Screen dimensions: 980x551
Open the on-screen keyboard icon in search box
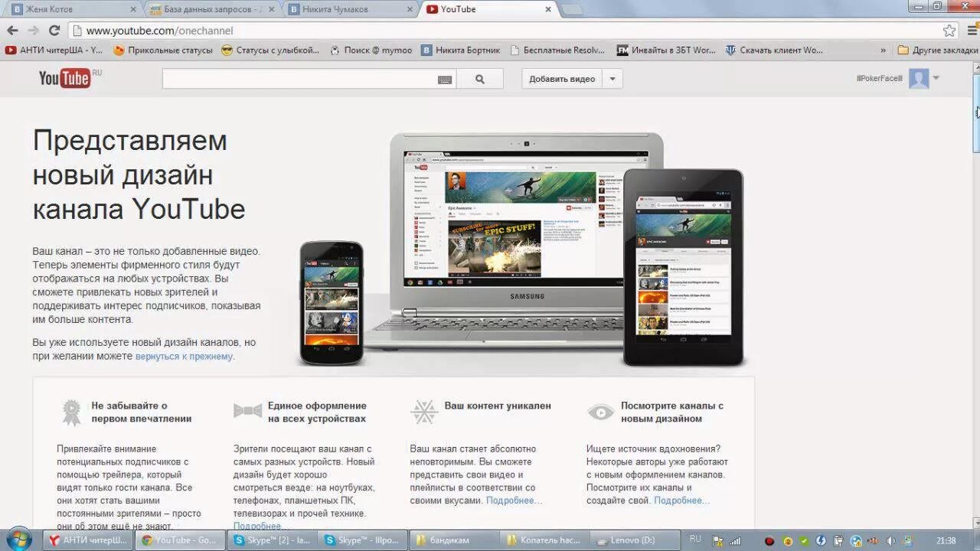click(x=445, y=80)
